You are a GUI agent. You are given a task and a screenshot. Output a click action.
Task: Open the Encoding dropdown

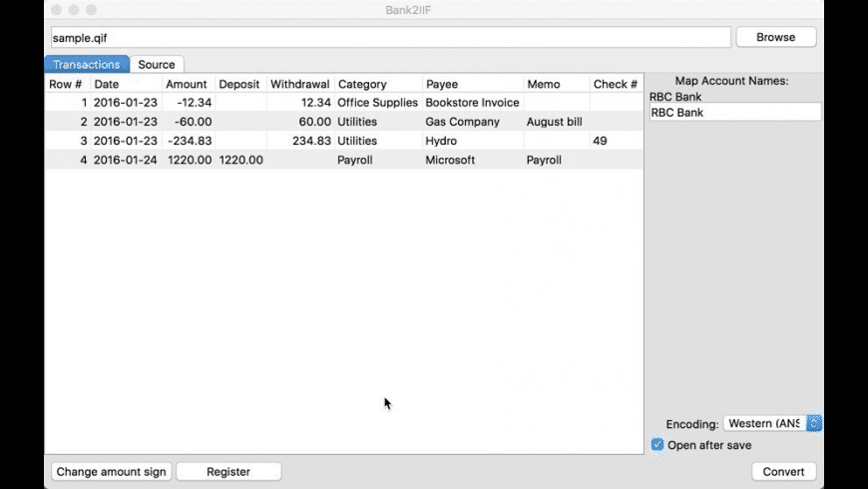coord(772,424)
